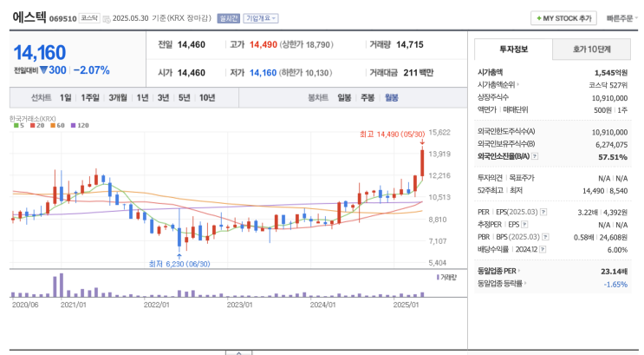The height and width of the screenshot is (355, 644).
Task: Click the 최고 14,490 (05/30) chart marker
Action: [x=392, y=135]
